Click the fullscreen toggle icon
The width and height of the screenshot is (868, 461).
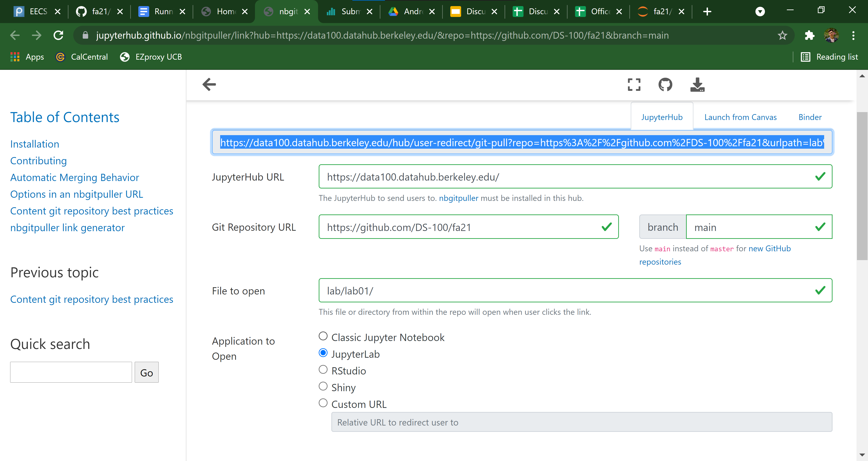[634, 85]
